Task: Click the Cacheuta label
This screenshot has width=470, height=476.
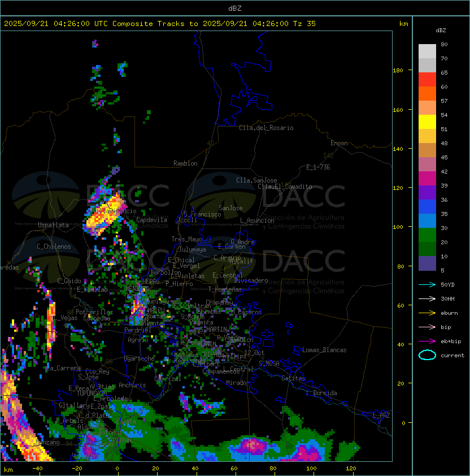Action: [97, 318]
